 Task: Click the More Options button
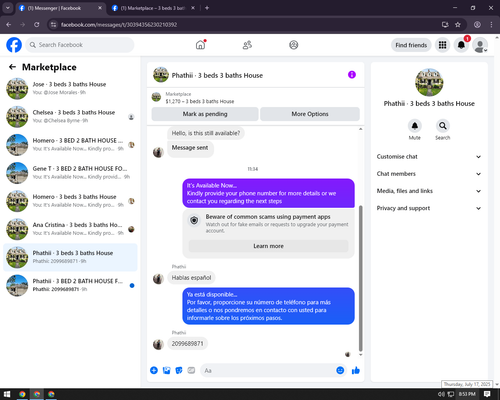point(310,114)
